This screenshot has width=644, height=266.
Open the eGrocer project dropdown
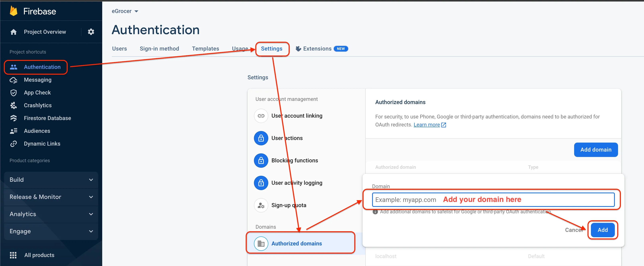coord(125,11)
